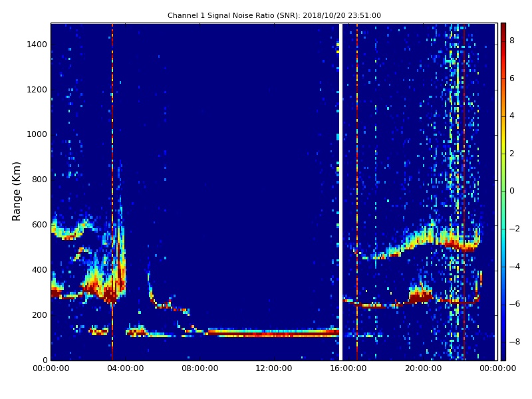This screenshot has width=532, height=399.
Task: Click the 800 range tick label
Action: tap(39, 180)
